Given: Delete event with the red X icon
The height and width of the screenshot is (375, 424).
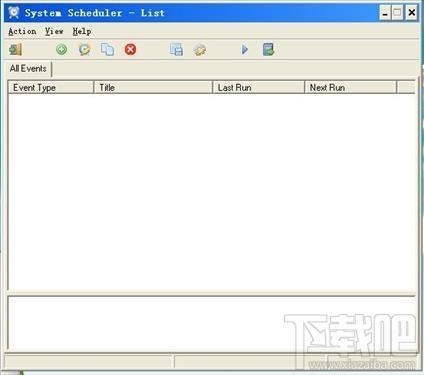Looking at the screenshot, I should [130, 50].
